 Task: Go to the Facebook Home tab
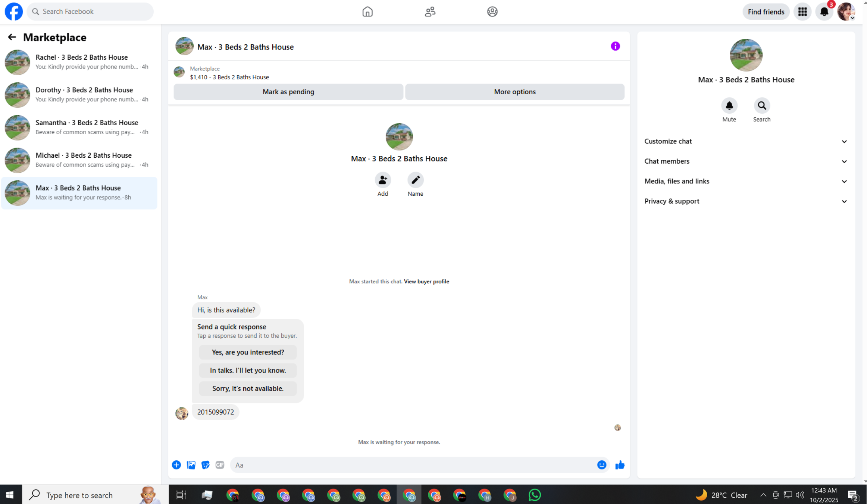click(367, 12)
